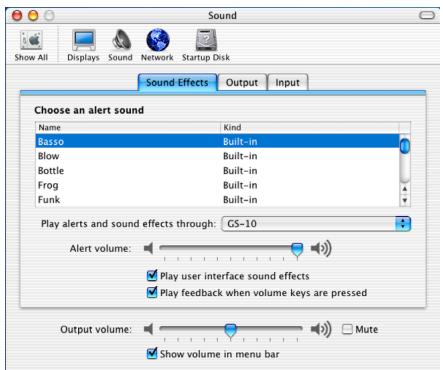This screenshot has height=370, width=443.
Task: Open the Network globe icon
Action: (157, 46)
